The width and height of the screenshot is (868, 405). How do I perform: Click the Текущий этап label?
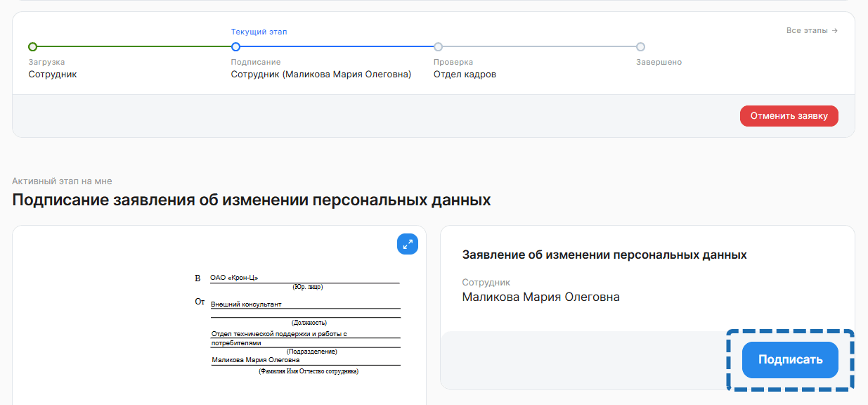[259, 32]
